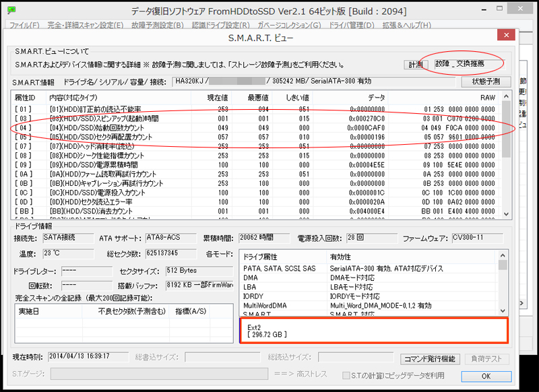Open the ファイル(F) menu
This screenshot has width=539, height=392.
click(24, 25)
